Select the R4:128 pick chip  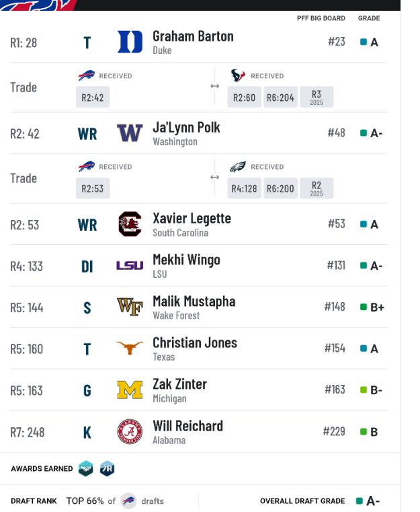(244, 188)
